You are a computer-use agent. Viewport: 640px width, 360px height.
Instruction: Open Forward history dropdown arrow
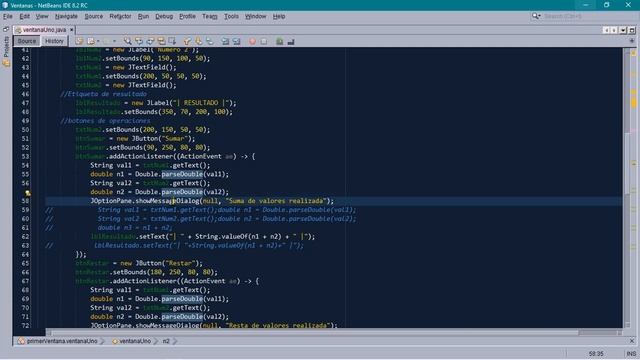tap(114, 41)
